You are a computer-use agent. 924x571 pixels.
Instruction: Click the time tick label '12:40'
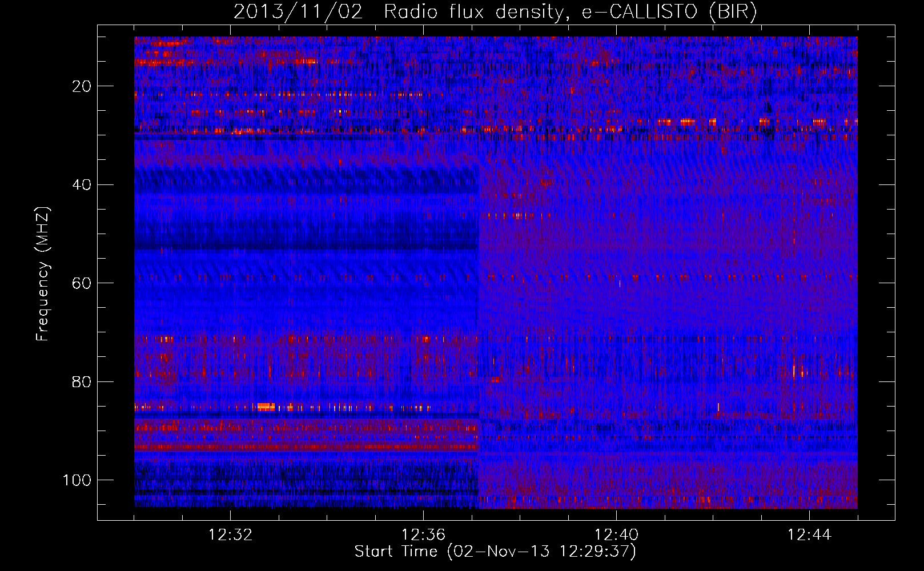(616, 535)
